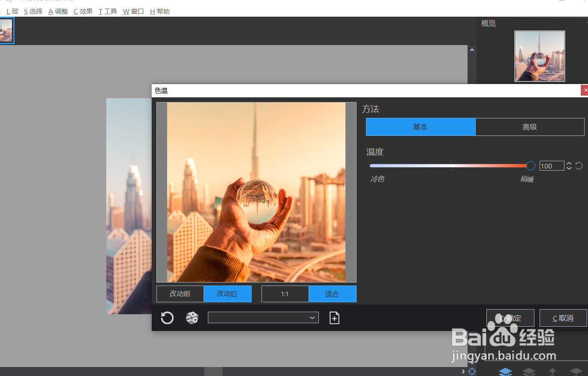The width and height of the screenshot is (588, 376).
Task: Reset all color temperature settings icon
Action: pyautogui.click(x=167, y=318)
